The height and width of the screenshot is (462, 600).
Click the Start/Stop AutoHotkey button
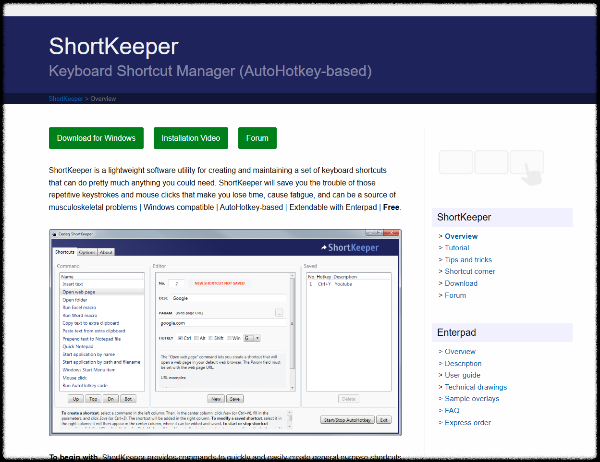(347, 420)
